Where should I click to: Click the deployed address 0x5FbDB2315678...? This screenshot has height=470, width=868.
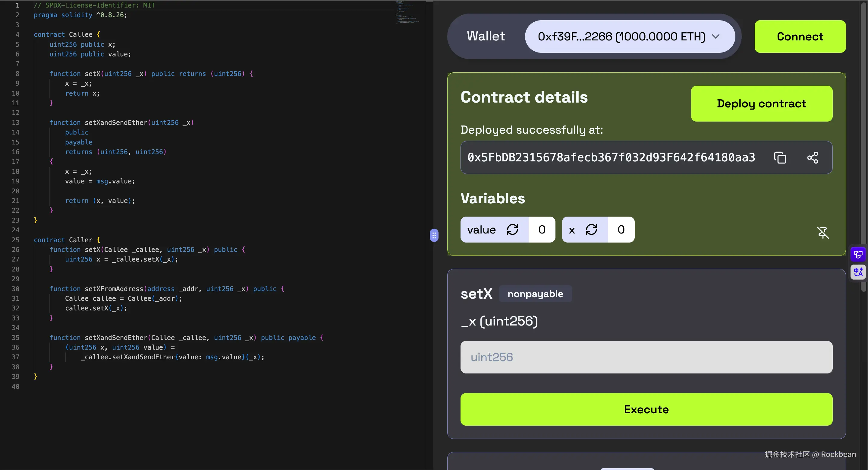point(611,157)
